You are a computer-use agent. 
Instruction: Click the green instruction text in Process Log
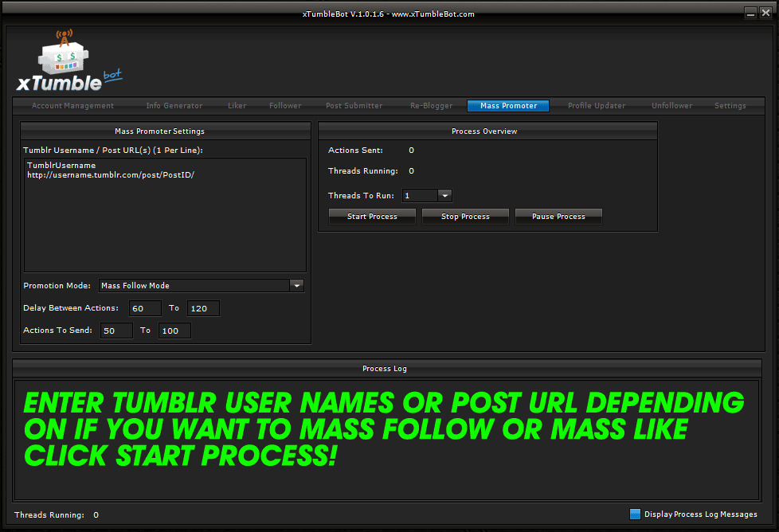pos(384,429)
